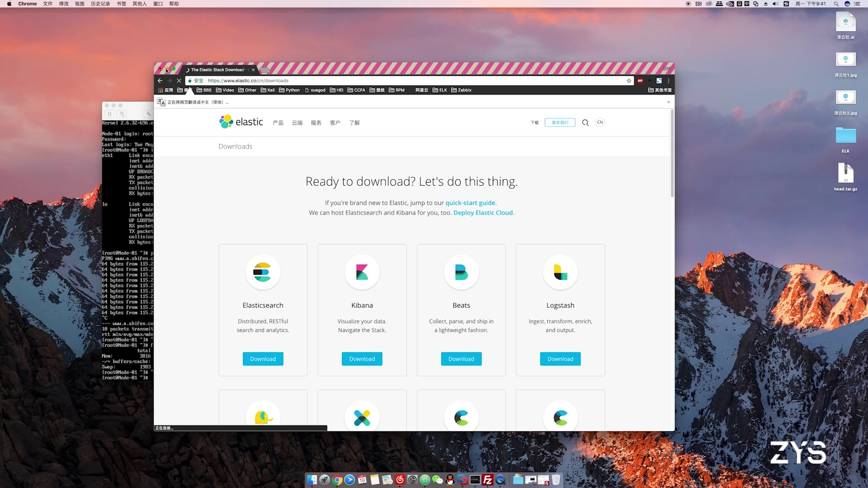Image resolution: width=868 pixels, height=488 pixels.
Task: Enable translation to Chinese option
Action: click(160, 102)
